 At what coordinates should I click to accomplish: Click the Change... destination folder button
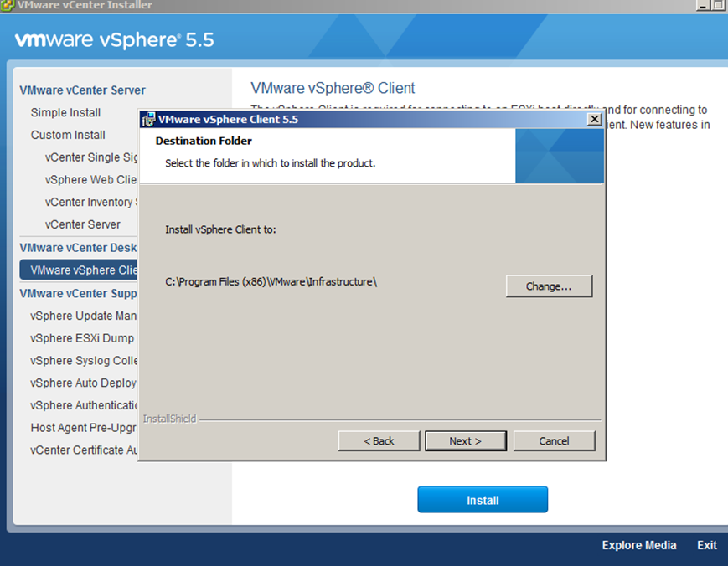click(x=549, y=286)
